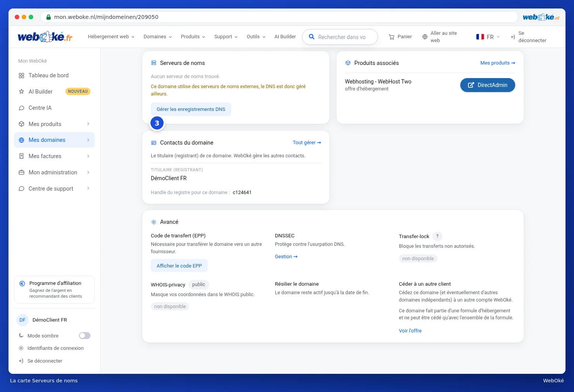Open the Panier shopping cart icon
This screenshot has height=392, width=574.
tap(391, 37)
